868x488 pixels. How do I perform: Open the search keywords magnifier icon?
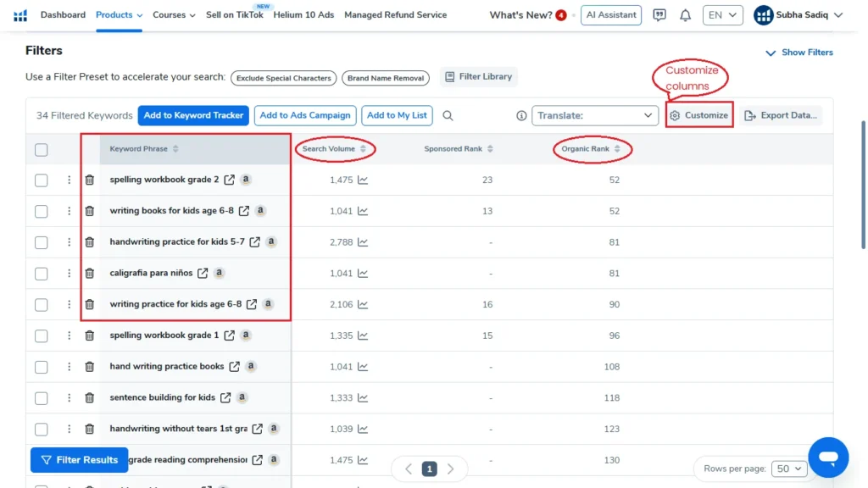448,114
